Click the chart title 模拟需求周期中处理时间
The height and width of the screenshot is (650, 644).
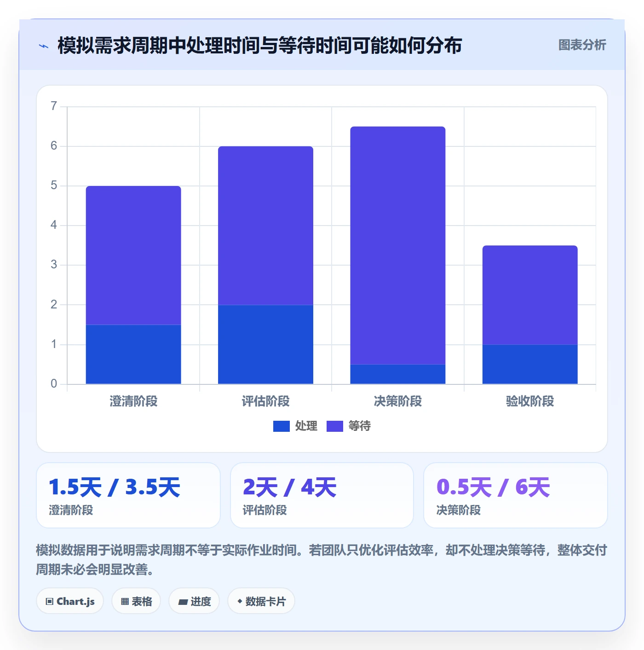pyautogui.click(x=260, y=46)
